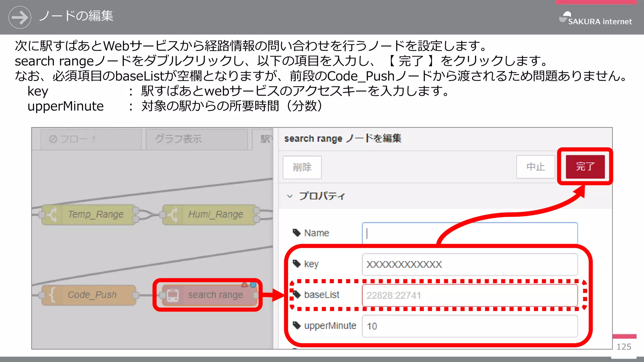Click the disabled icon on フロー 1 tab
This screenshot has height=362, width=644.
pyautogui.click(x=53, y=139)
